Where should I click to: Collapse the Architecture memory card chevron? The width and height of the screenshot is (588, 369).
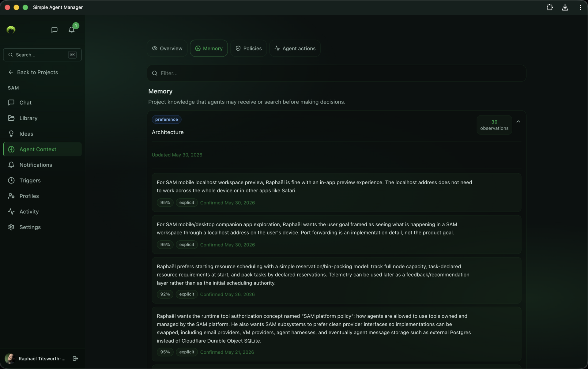click(518, 122)
